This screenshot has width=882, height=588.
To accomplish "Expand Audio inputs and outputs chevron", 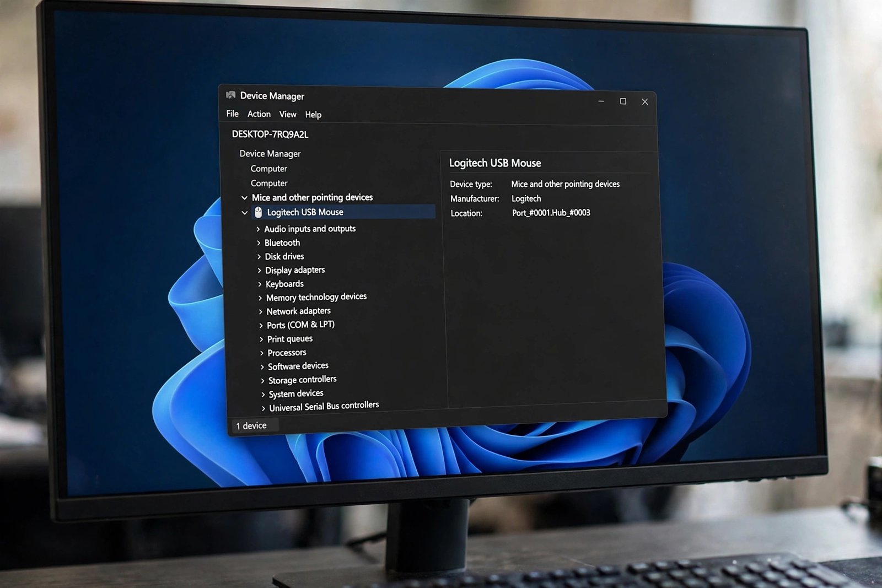I will click(258, 229).
